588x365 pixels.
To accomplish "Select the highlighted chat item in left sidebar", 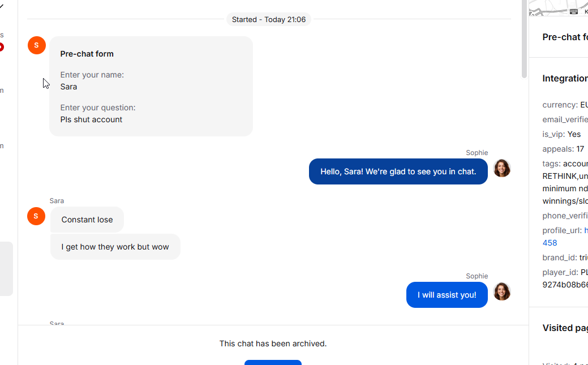I will [6, 269].
